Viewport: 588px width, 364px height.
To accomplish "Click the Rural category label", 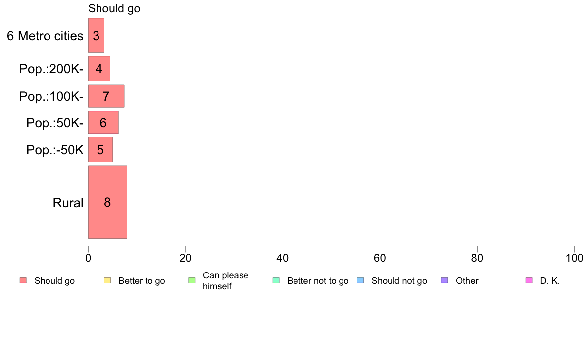I will [x=68, y=203].
